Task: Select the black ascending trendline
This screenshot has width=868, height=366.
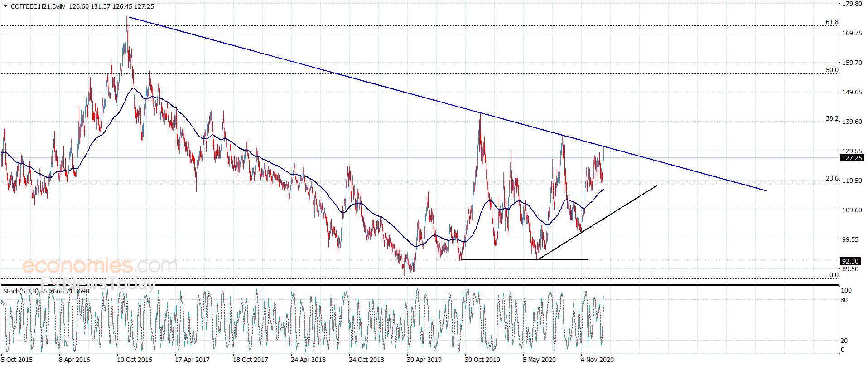Action: pyautogui.click(x=596, y=223)
